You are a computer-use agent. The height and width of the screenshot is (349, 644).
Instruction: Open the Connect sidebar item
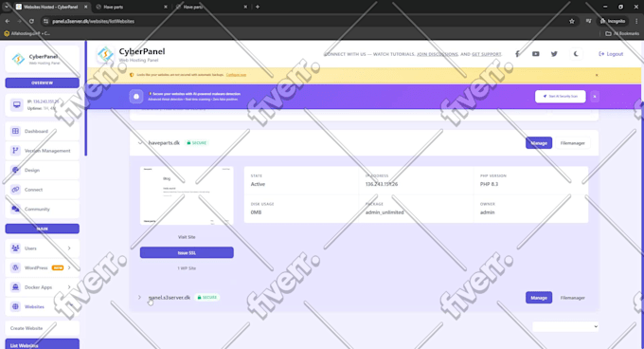coord(42,190)
